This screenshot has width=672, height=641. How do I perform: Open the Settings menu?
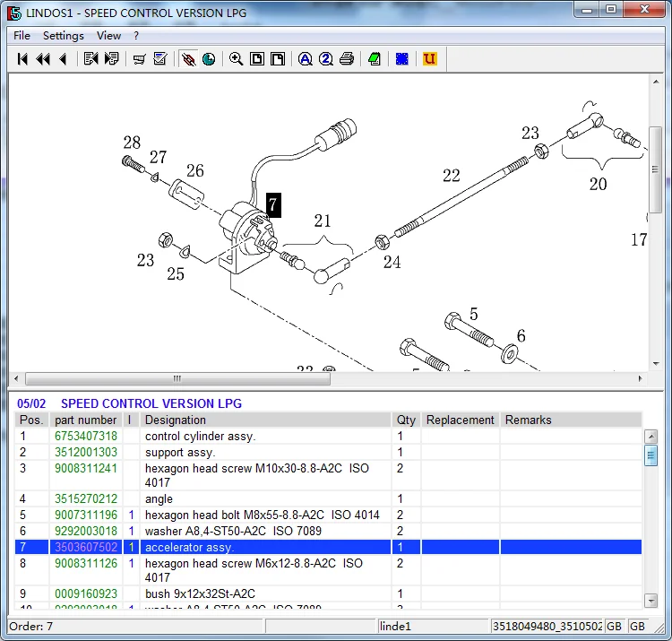[64, 36]
